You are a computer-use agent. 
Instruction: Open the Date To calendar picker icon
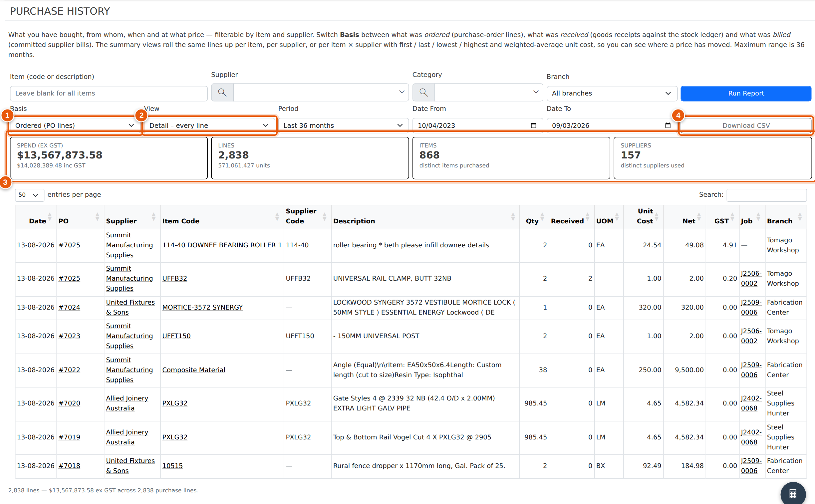pyautogui.click(x=668, y=125)
